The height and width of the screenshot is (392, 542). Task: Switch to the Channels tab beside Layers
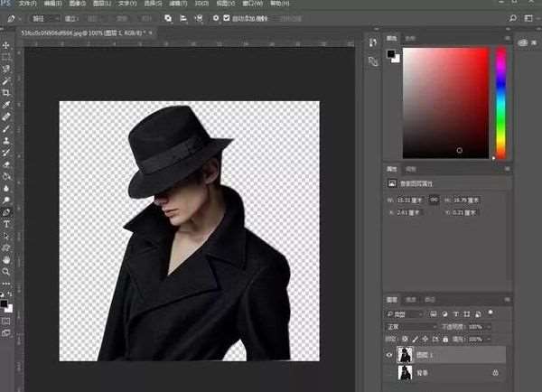pyautogui.click(x=411, y=300)
